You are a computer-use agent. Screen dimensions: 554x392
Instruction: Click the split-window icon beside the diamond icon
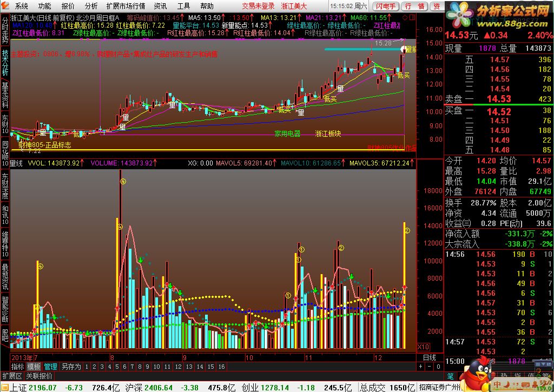pyautogui.click(x=412, y=17)
